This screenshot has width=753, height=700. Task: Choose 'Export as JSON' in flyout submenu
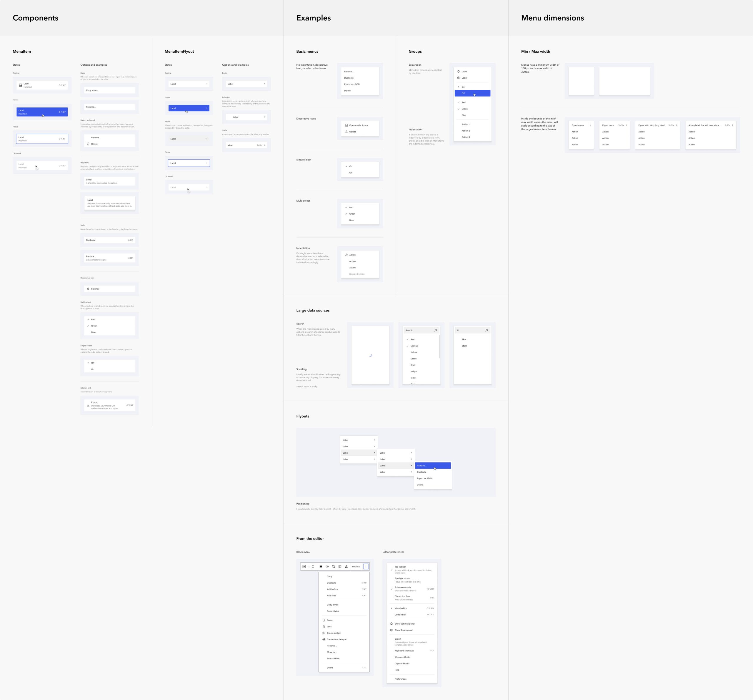point(424,478)
